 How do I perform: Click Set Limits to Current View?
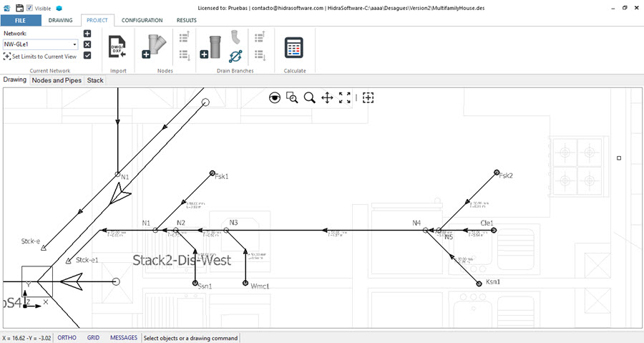[x=40, y=56]
